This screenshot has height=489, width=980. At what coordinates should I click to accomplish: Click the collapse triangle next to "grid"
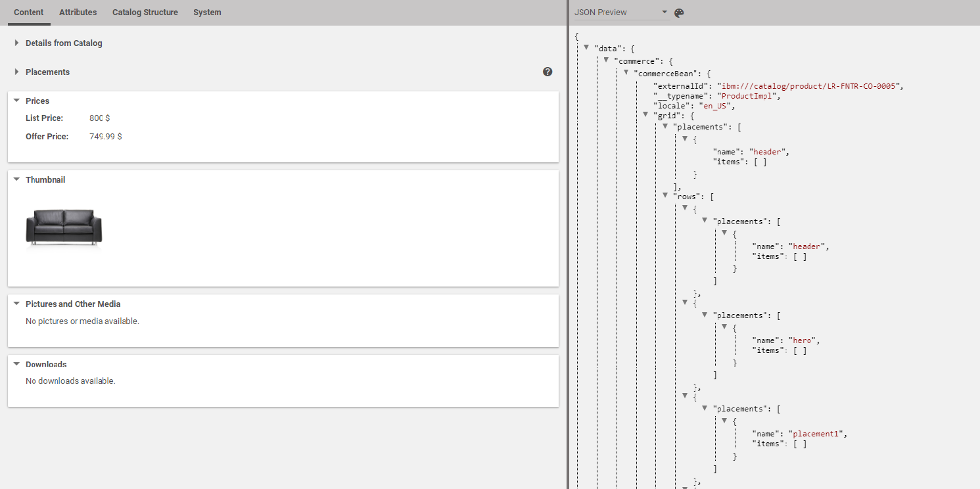click(x=645, y=114)
